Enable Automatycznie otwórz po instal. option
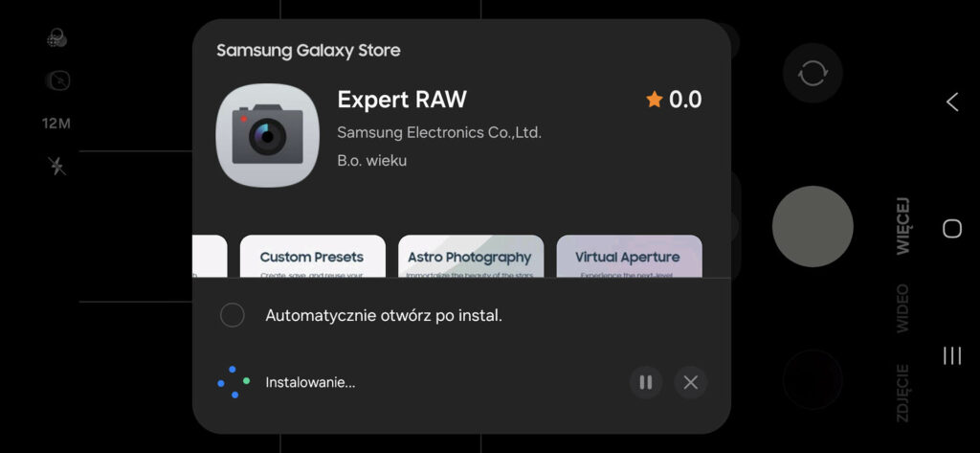Viewport: 980px width, 453px height. (x=232, y=315)
